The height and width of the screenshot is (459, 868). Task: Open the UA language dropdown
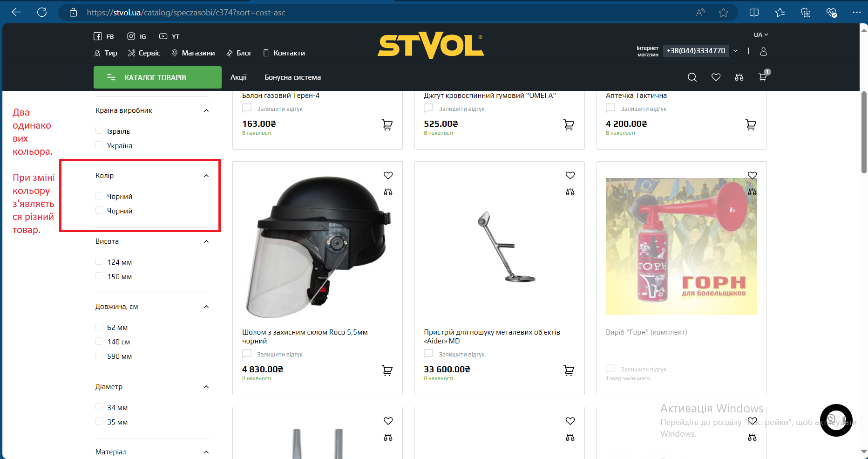[x=761, y=35]
